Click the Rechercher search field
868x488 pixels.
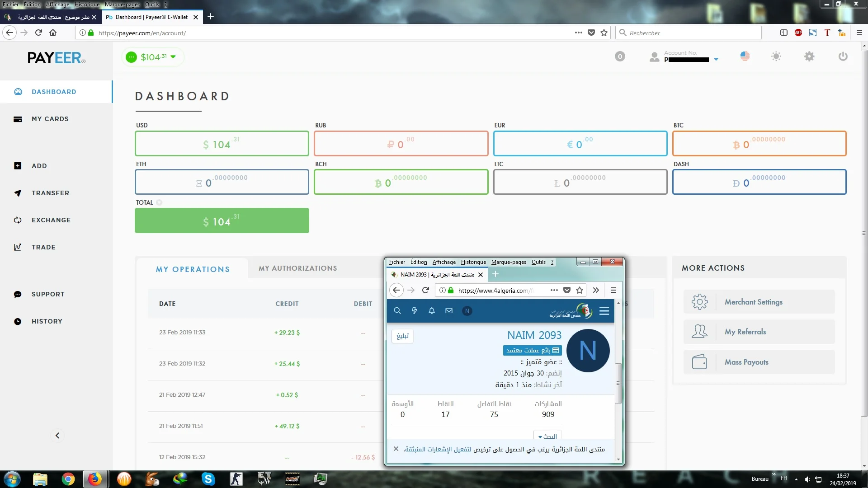coord(689,33)
